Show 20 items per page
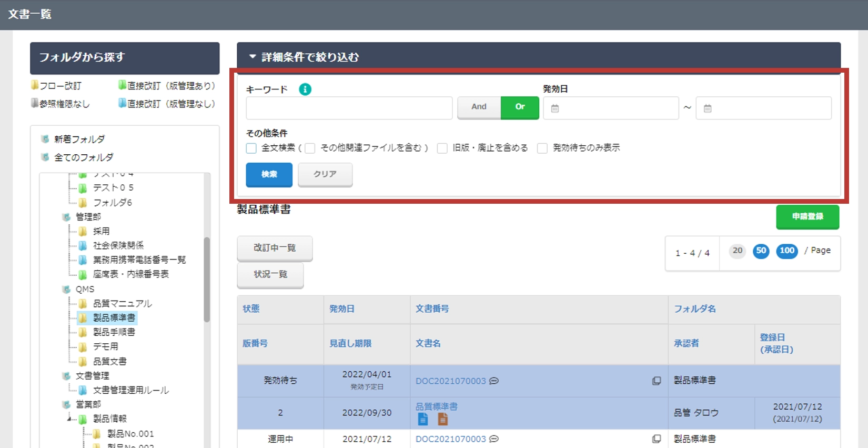This screenshot has width=868, height=448. tap(738, 251)
